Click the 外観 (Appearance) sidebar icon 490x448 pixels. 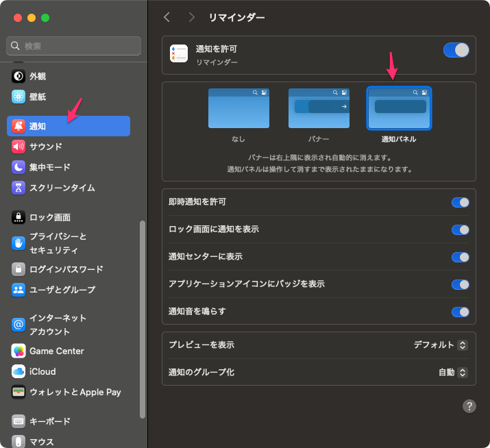click(19, 76)
